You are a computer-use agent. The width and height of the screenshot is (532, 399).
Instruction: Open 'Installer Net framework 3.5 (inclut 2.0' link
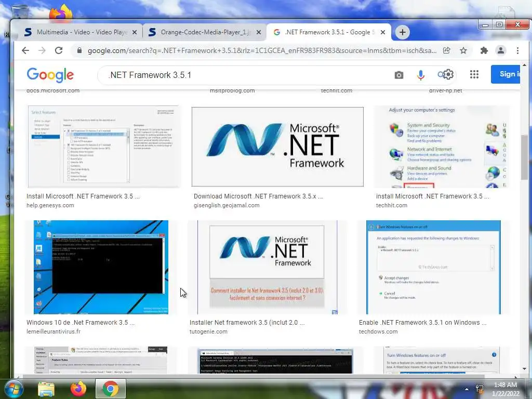tap(247, 322)
